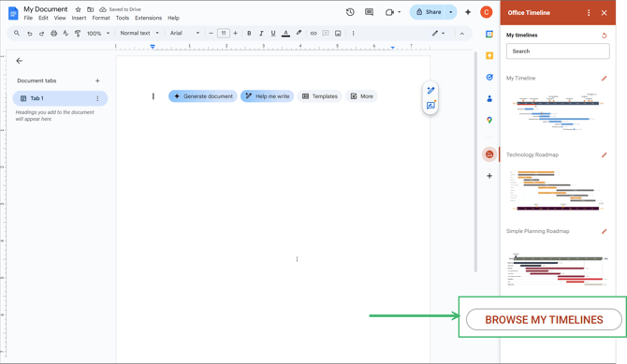Open the account avatar C
The width and height of the screenshot is (627, 364).
click(x=487, y=12)
